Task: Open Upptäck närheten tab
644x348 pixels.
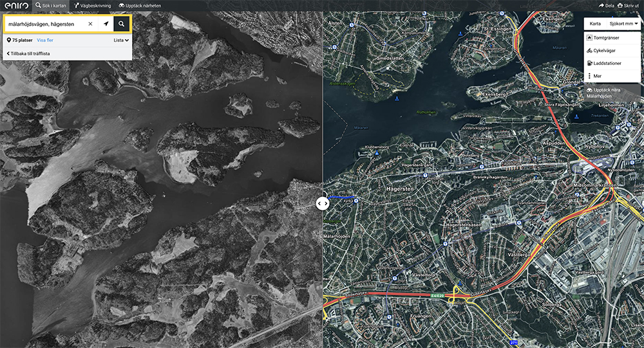Action: tap(140, 6)
